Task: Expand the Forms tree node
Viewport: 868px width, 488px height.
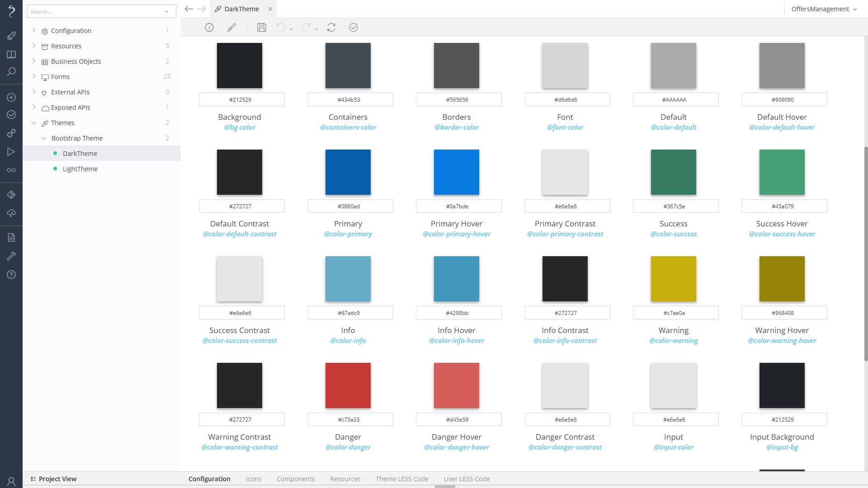Action: [x=34, y=76]
